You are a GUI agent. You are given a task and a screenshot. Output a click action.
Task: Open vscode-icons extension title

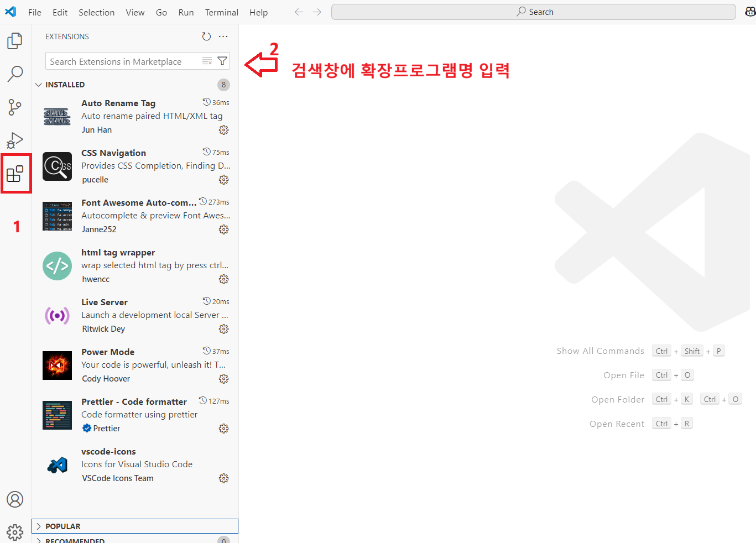click(x=108, y=452)
